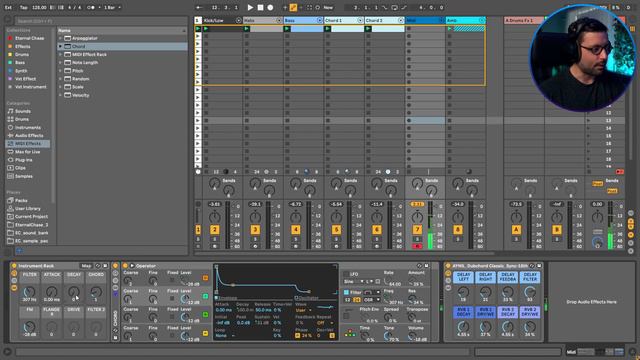Expand the MIDI Effect Rack folder
Screen dimensions: 640x360
(60, 54)
